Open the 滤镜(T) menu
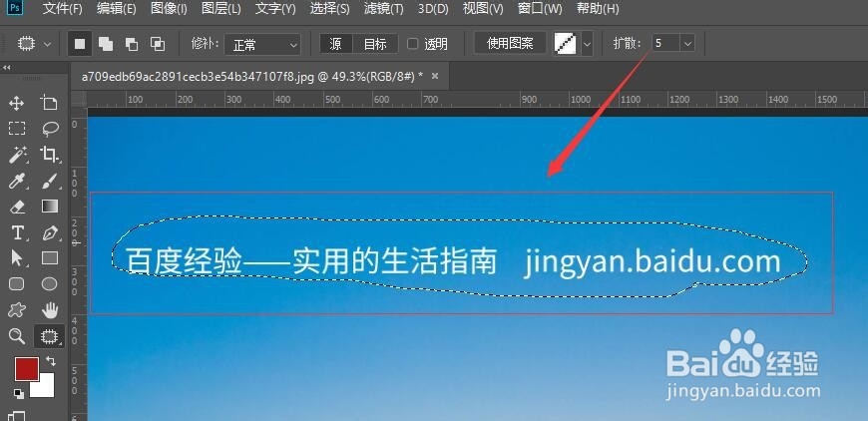 (384, 9)
